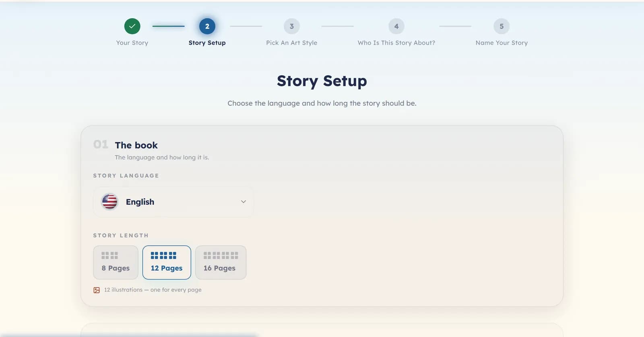Click The book section title
644x337 pixels.
[x=136, y=145]
